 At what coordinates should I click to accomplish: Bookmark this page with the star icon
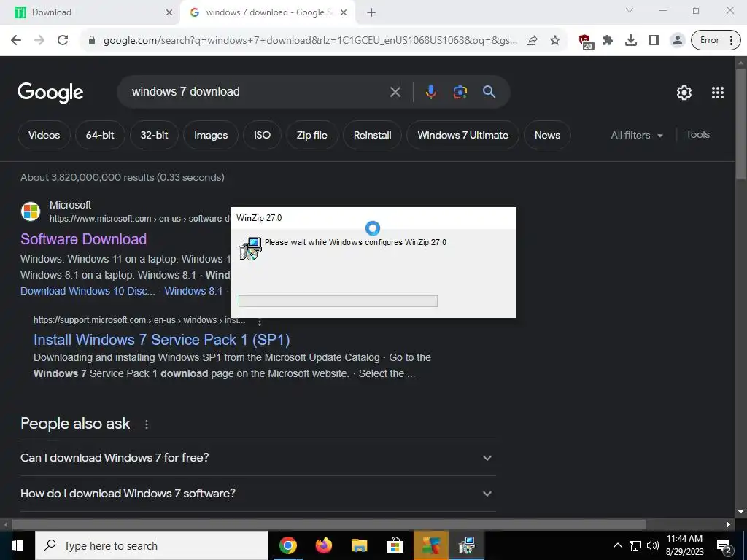coord(555,41)
